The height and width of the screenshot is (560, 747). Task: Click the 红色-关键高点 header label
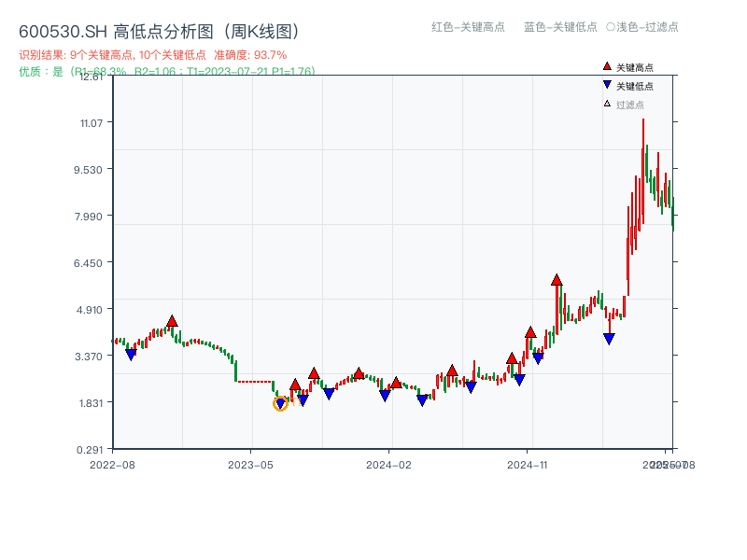(468, 27)
